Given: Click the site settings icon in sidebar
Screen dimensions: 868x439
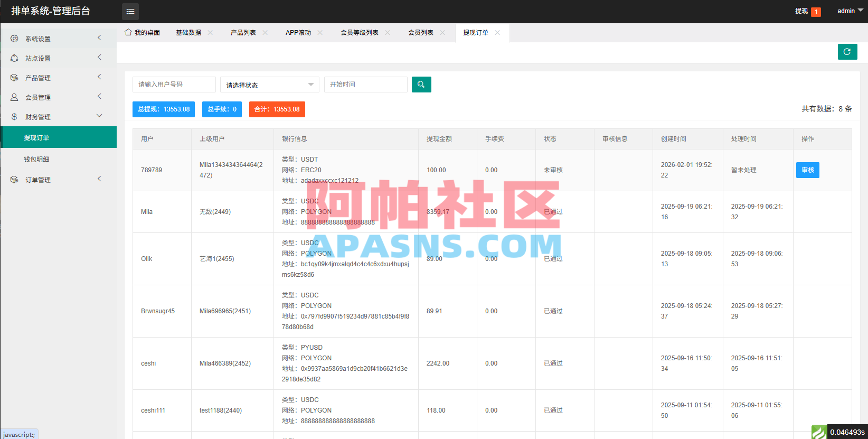Looking at the screenshot, I should point(14,58).
